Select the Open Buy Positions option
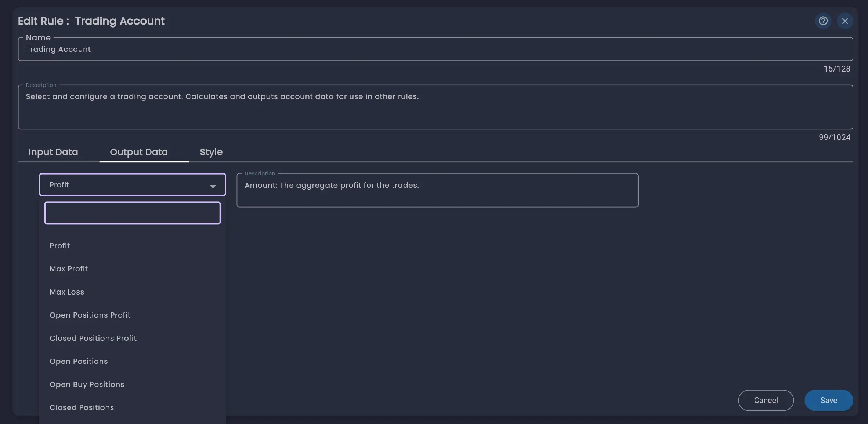 tap(87, 384)
